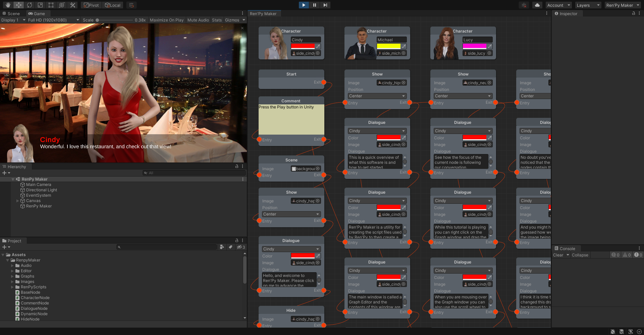Open Unity Collaborate services icon
Image resolution: width=644 pixels, height=335 pixels.
click(524, 5)
